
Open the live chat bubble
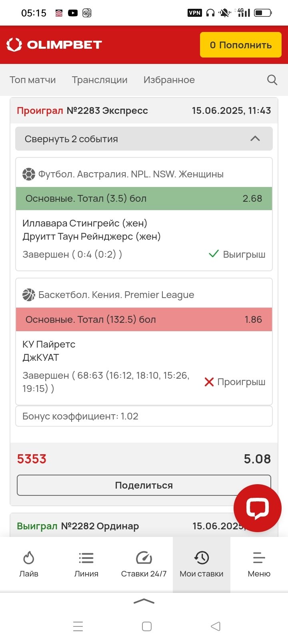point(257,508)
